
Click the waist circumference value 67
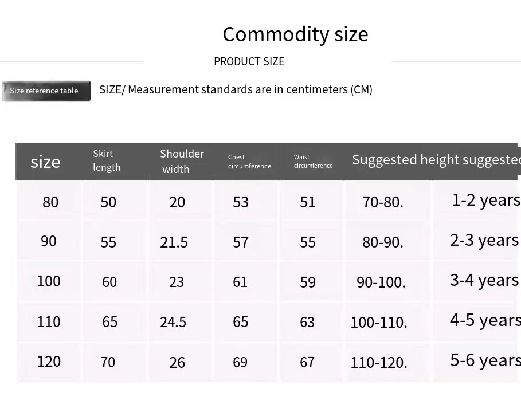coord(307,362)
